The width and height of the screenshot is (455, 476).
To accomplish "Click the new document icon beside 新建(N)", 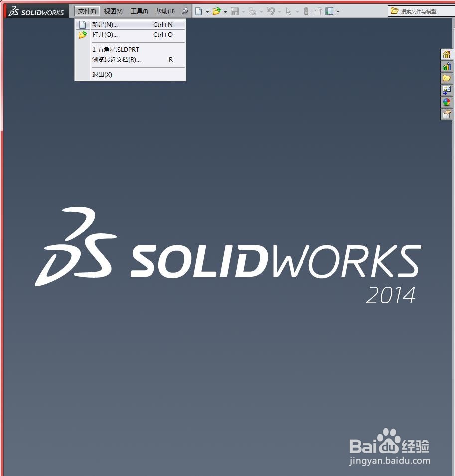I will (x=82, y=24).
